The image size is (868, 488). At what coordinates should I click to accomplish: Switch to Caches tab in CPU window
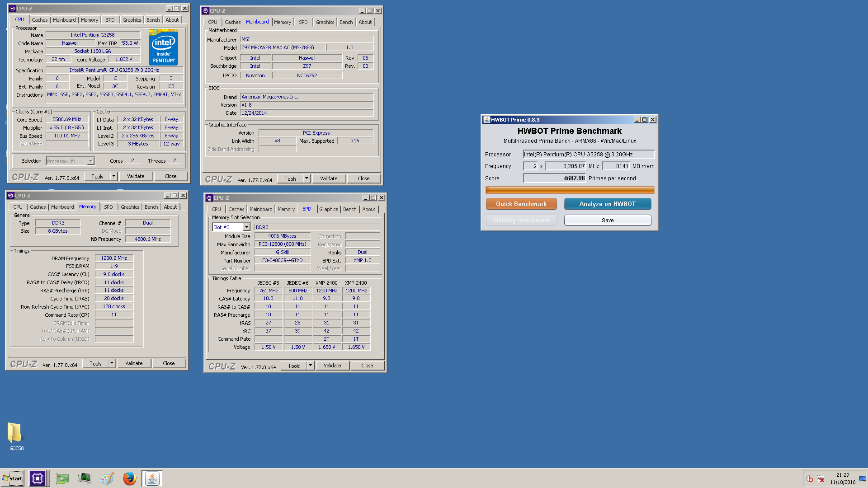pos(40,20)
